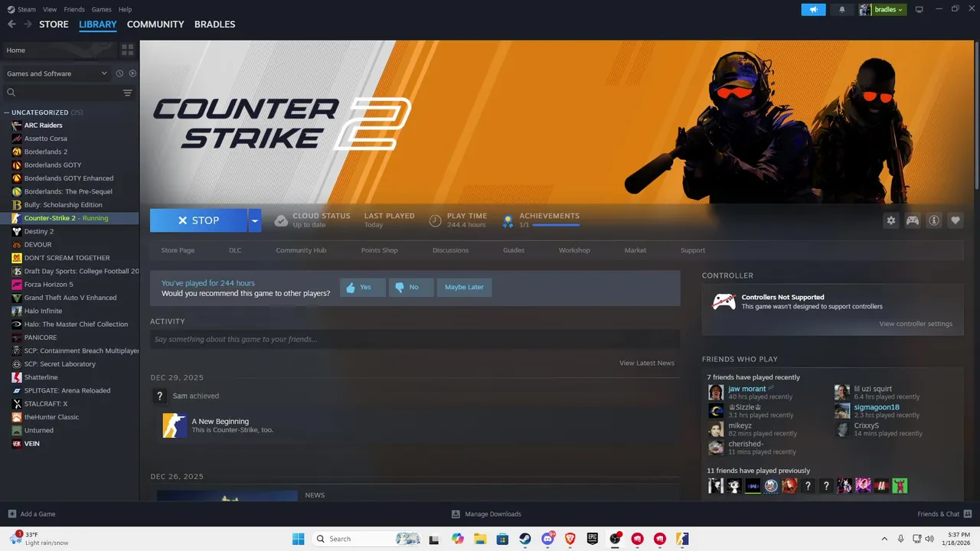
Task: Open Brave browser from the taskbar
Action: pyautogui.click(x=570, y=539)
